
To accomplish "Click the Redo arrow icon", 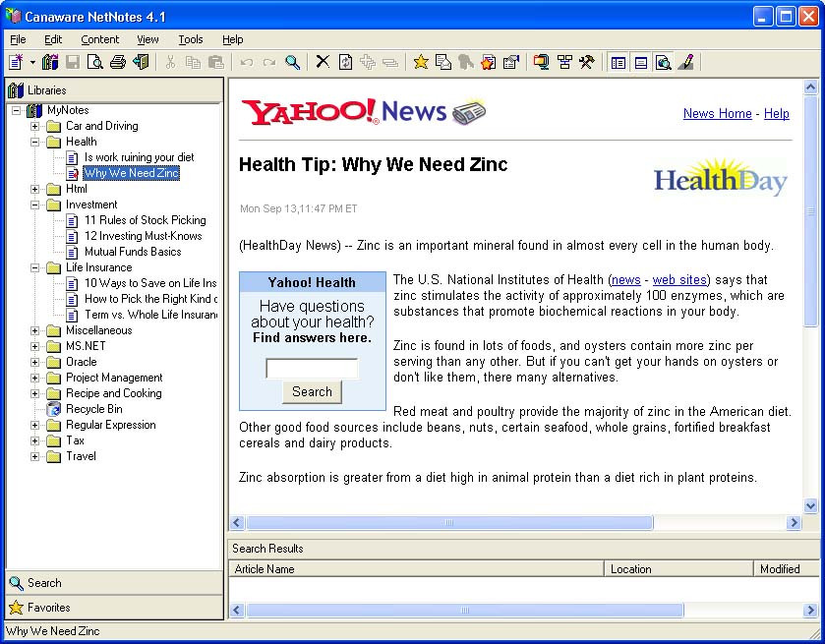I will pos(269,62).
